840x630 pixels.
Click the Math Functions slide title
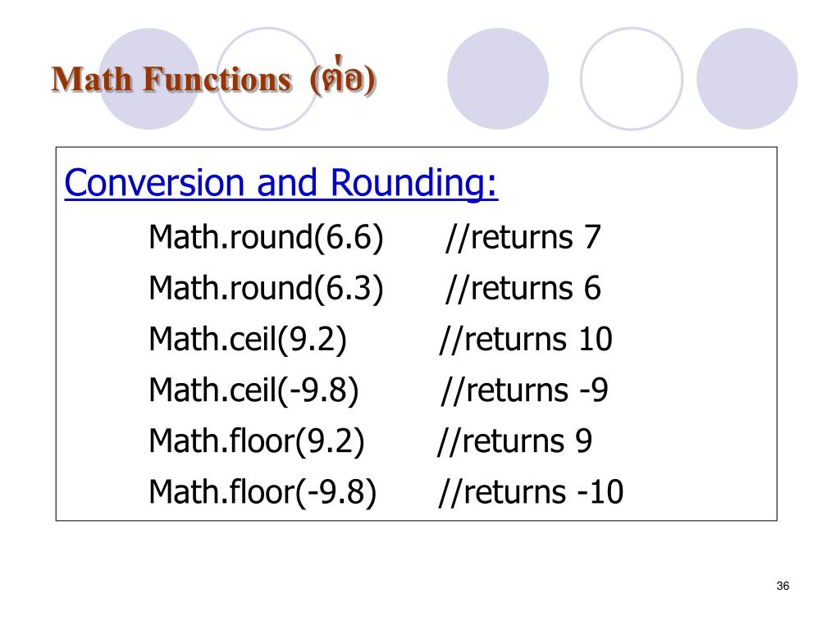[x=214, y=78]
